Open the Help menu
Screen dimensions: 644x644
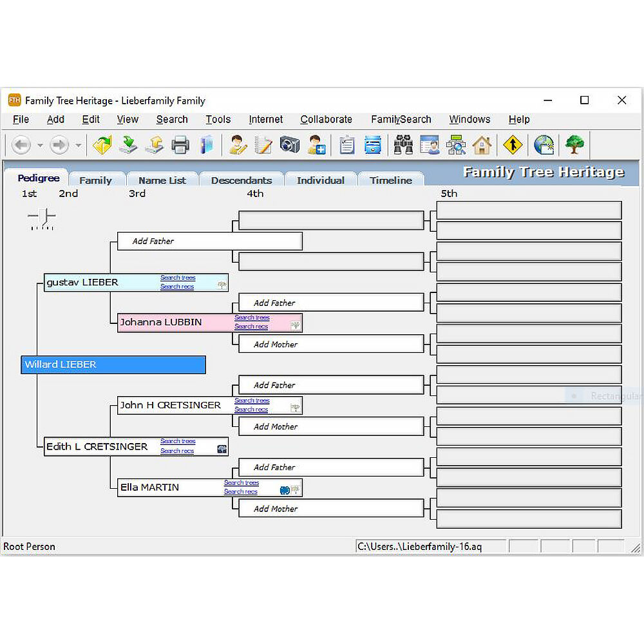(x=519, y=120)
